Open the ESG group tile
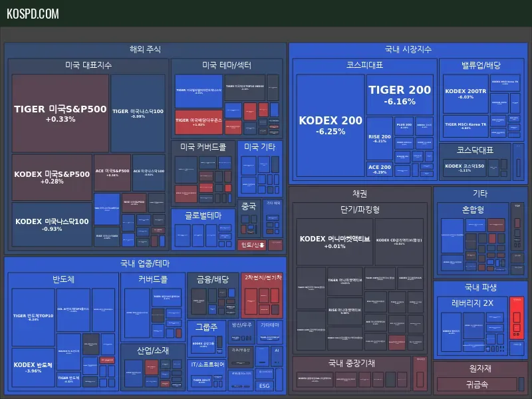 [264, 386]
